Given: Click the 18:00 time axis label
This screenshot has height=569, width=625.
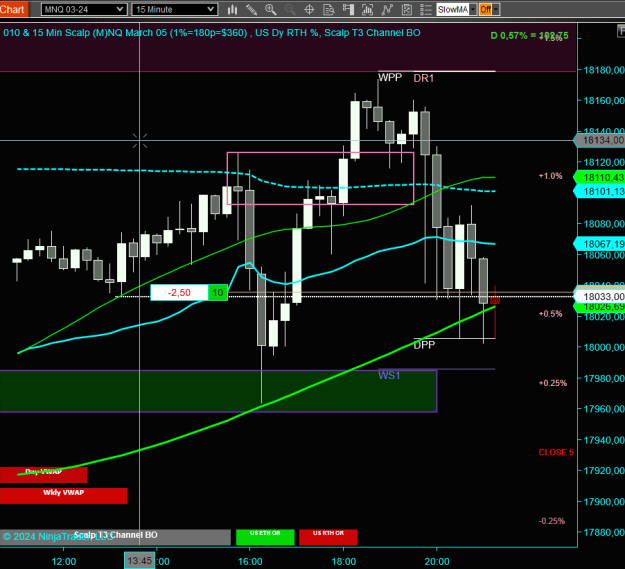Looking at the screenshot, I should 344,561.
